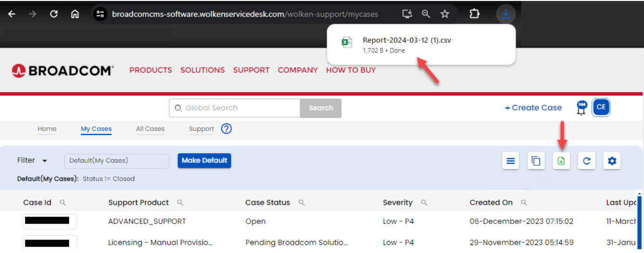Open the help question mark icon
Image resolution: width=644 pixels, height=253 pixels.
227,129
